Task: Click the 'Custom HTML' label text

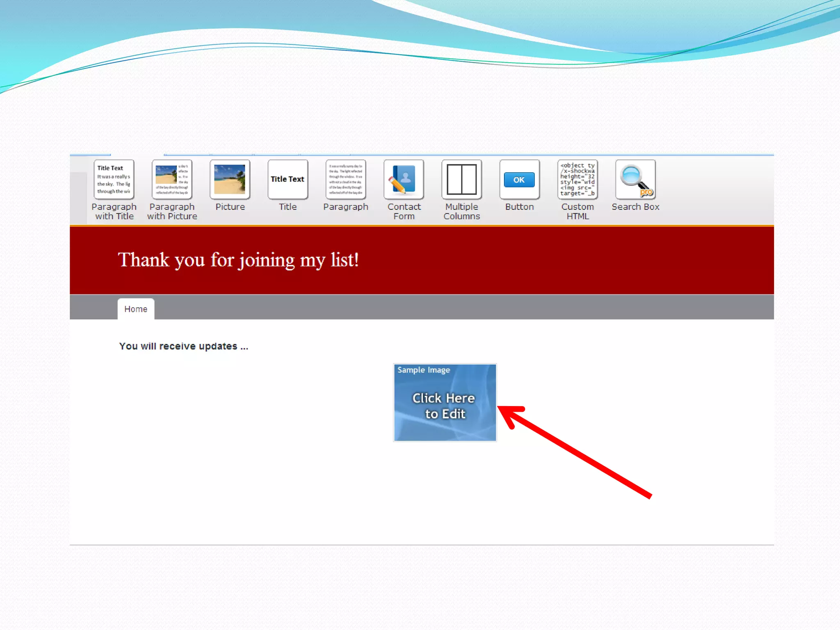Action: 577,212
